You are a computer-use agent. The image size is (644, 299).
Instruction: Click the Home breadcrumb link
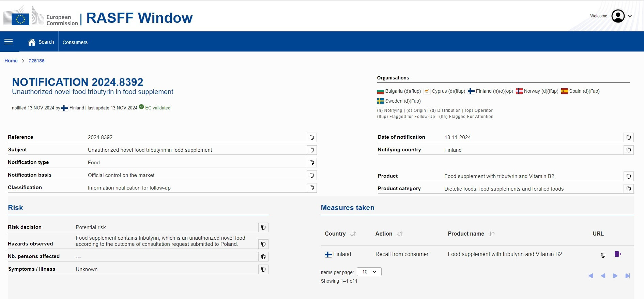click(x=11, y=61)
